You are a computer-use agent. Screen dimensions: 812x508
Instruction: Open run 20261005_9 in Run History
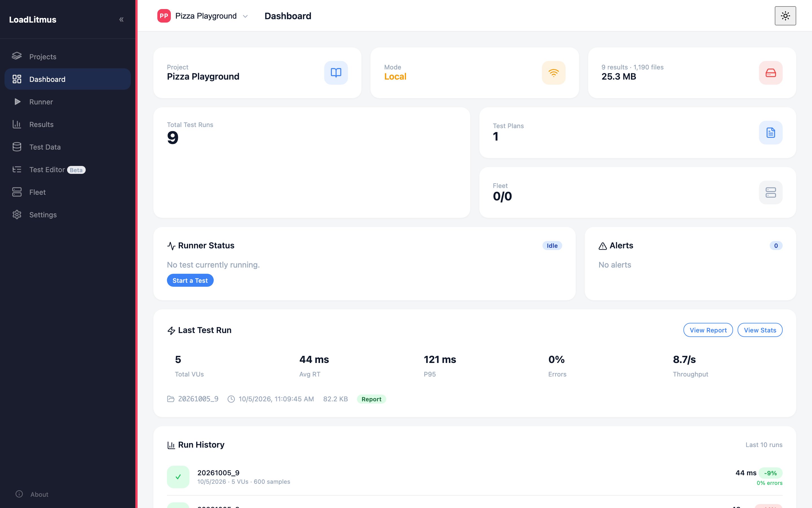pyautogui.click(x=475, y=477)
